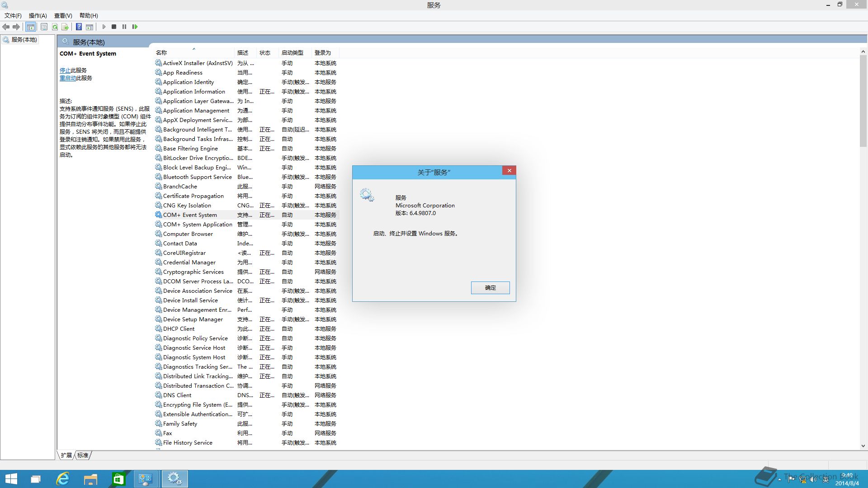Viewport: 868px width, 488px height.
Task: Show hidden tray icons with the up arrow
Action: [779, 479]
